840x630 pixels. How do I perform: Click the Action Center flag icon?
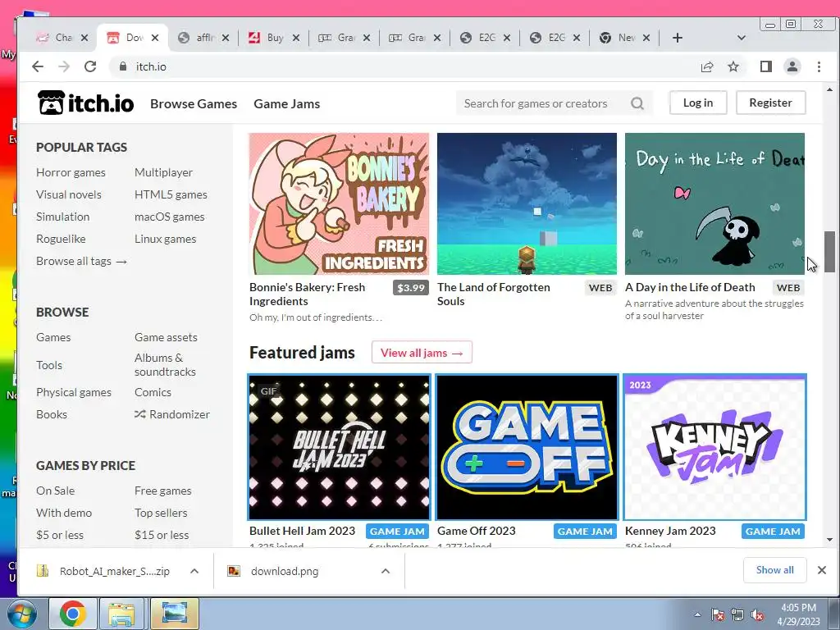[x=718, y=614]
